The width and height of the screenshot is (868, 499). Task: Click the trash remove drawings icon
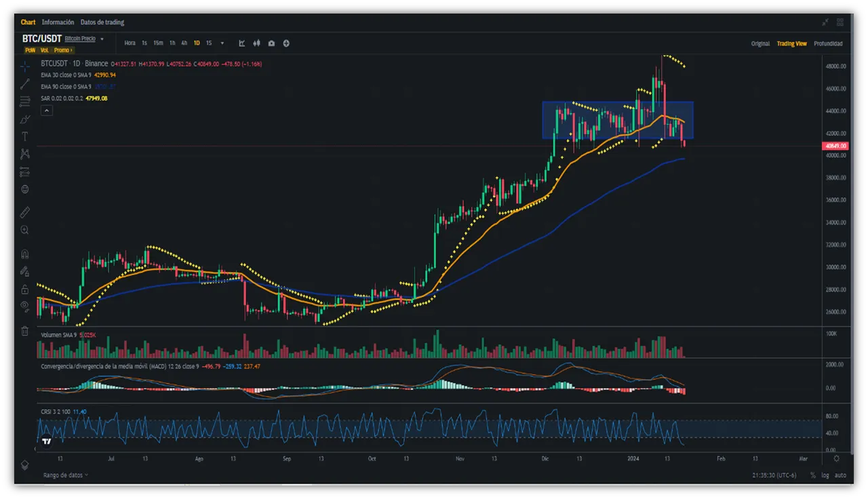(x=24, y=332)
